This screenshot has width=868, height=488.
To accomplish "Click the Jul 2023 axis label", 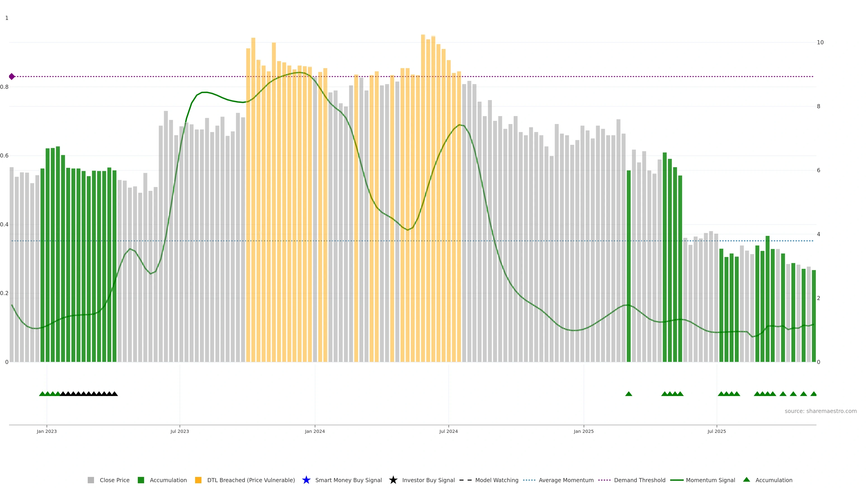I will [x=180, y=431].
